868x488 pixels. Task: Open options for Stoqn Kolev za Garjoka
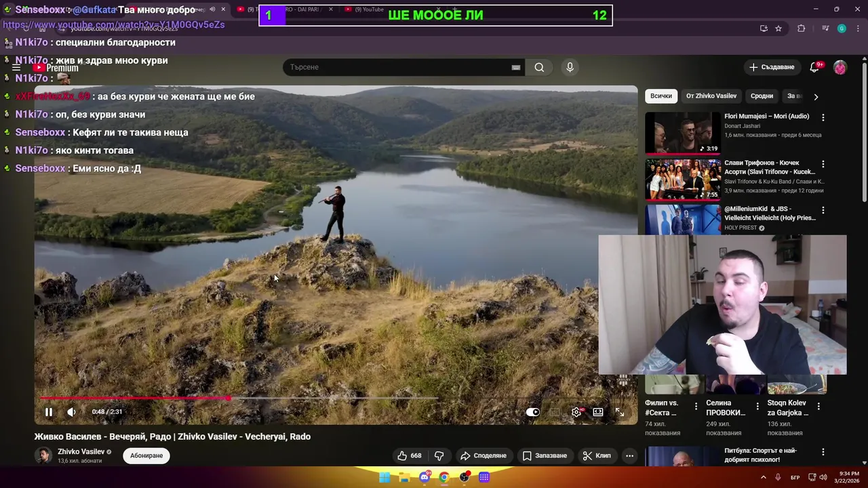click(818, 407)
